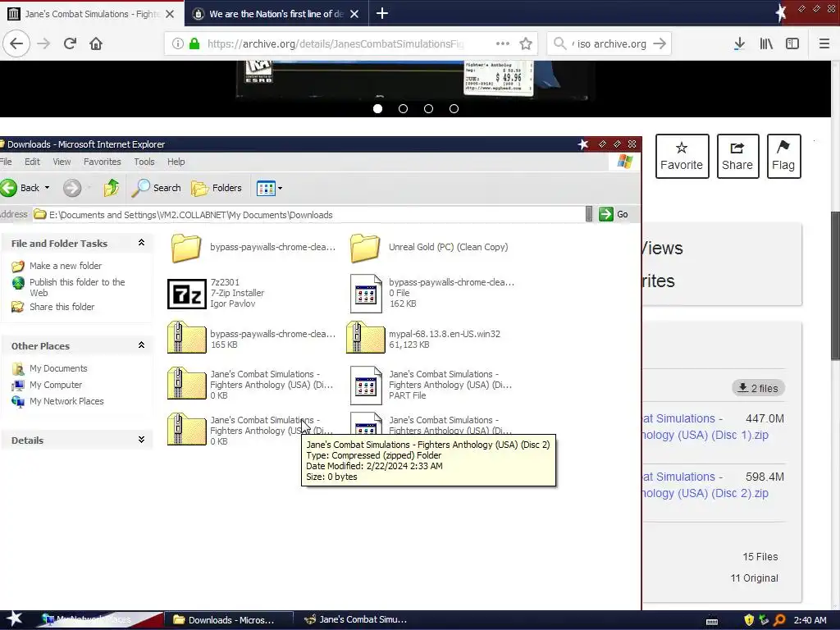Open the Favorites menu
This screenshot has width=840, height=630.
[102, 162]
